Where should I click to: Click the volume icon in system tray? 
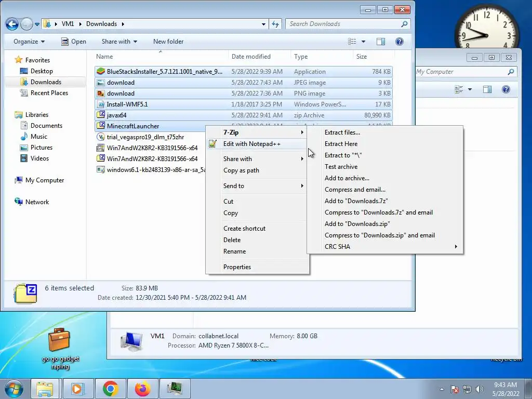point(480,389)
